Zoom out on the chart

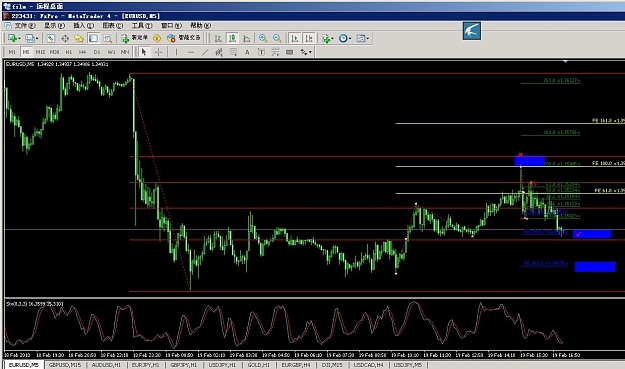click(277, 38)
